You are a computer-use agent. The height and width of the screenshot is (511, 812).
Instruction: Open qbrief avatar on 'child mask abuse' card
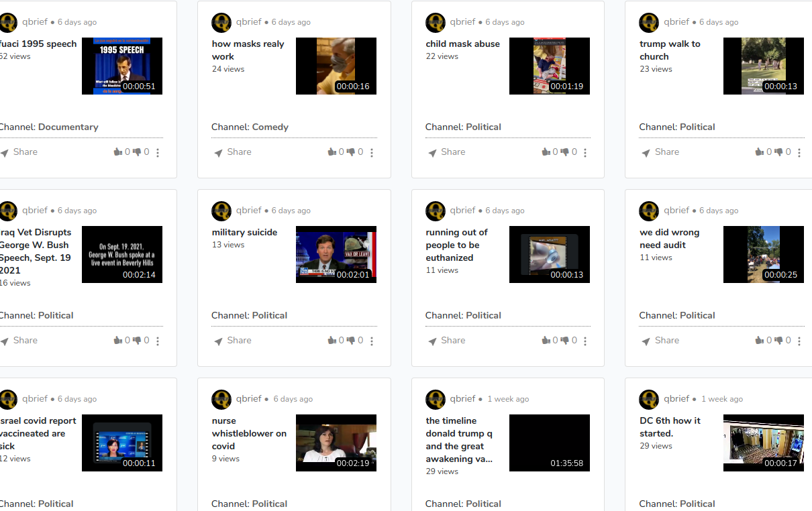tap(436, 23)
